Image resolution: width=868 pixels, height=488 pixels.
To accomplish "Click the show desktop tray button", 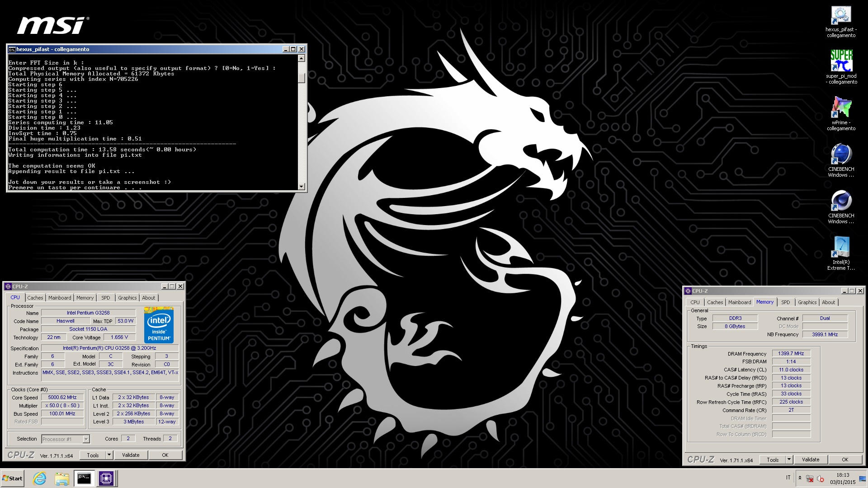I will click(x=863, y=479).
